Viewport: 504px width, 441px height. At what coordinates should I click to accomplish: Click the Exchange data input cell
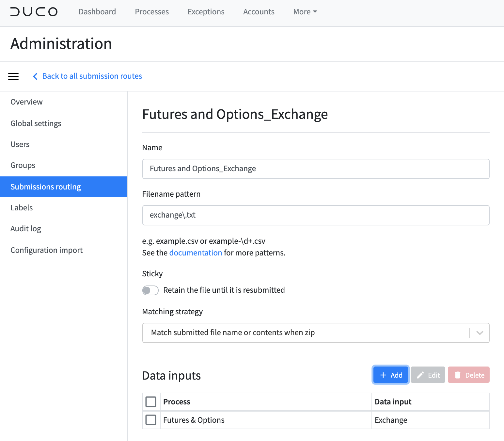click(431, 420)
